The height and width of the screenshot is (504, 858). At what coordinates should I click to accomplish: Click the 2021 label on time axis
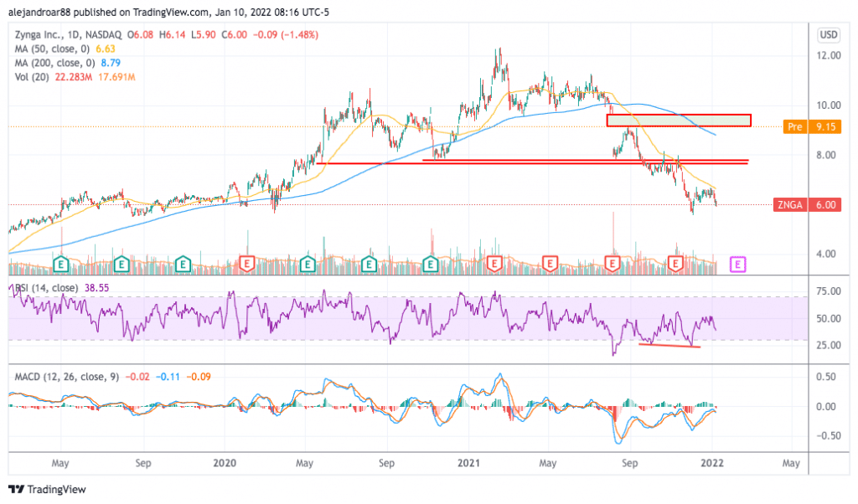tap(468, 463)
